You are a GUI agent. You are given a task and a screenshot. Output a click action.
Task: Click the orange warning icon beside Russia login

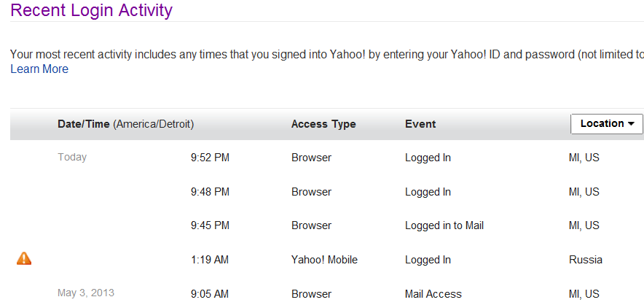click(x=24, y=258)
